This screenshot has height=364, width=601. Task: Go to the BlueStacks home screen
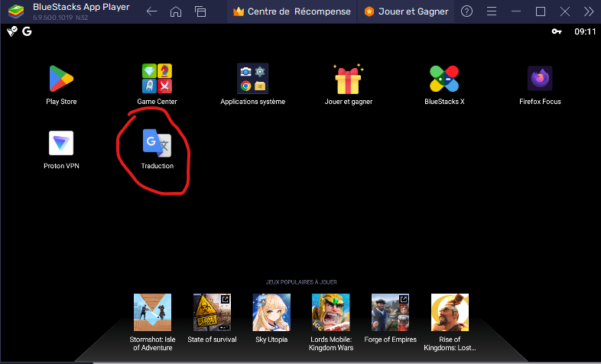tap(176, 11)
